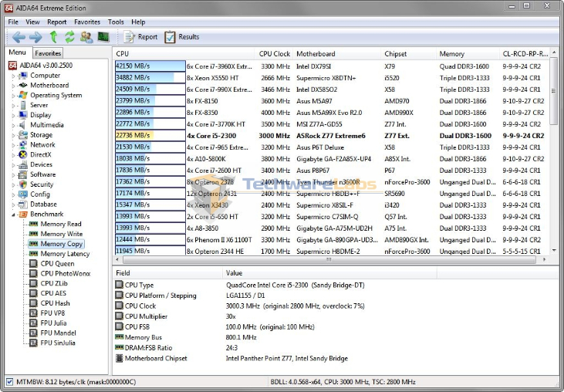Select the 8x FX-8350 result row
564x392 pixels.
[x=331, y=113]
